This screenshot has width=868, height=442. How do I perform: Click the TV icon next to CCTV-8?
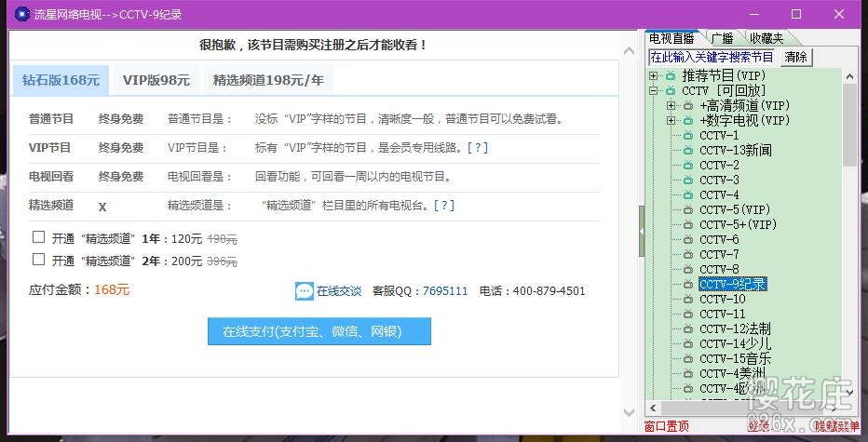(688, 270)
